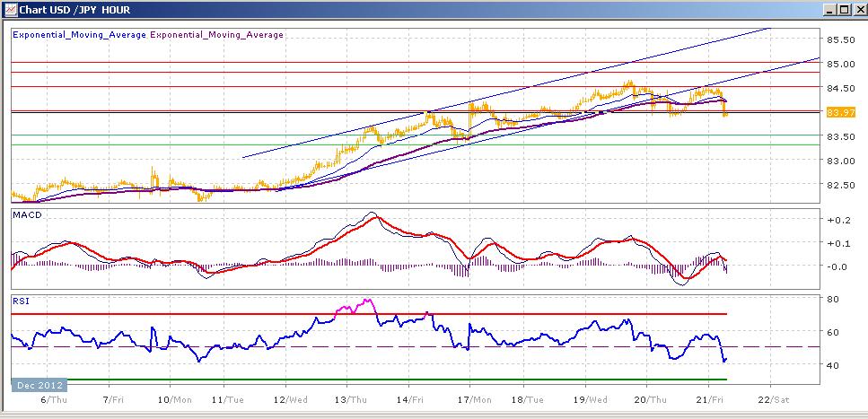Click the RSI panel label
This screenshot has height=419, width=868.
20,301
